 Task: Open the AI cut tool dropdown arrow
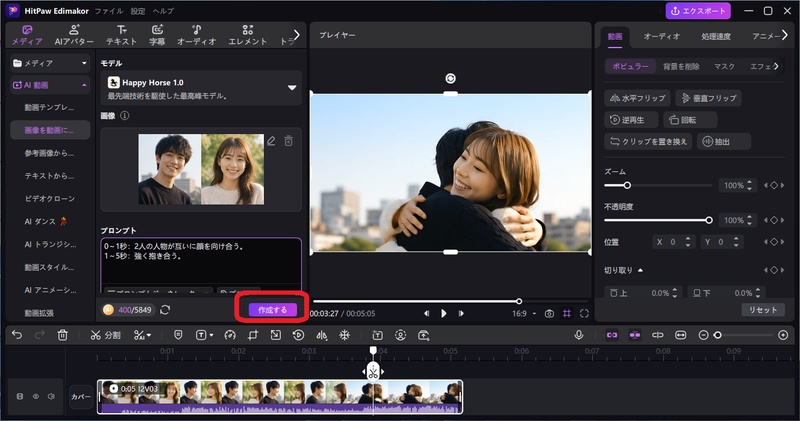(148, 335)
